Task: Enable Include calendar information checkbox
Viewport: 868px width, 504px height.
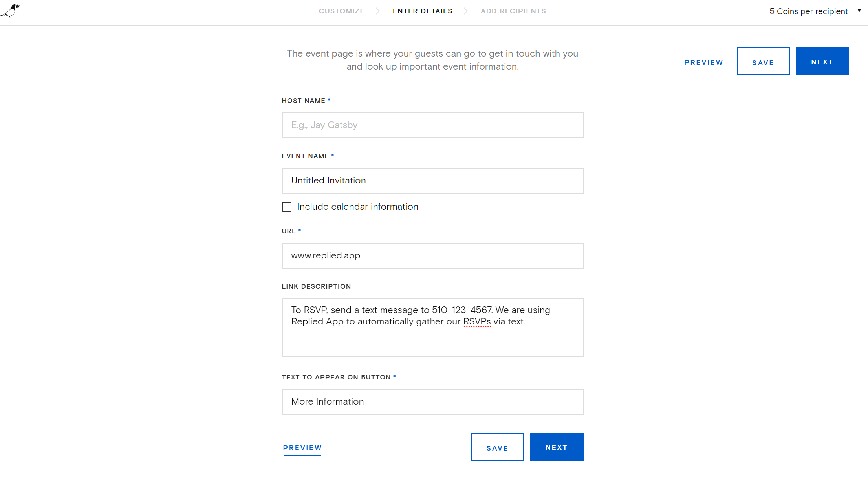Action: (287, 207)
